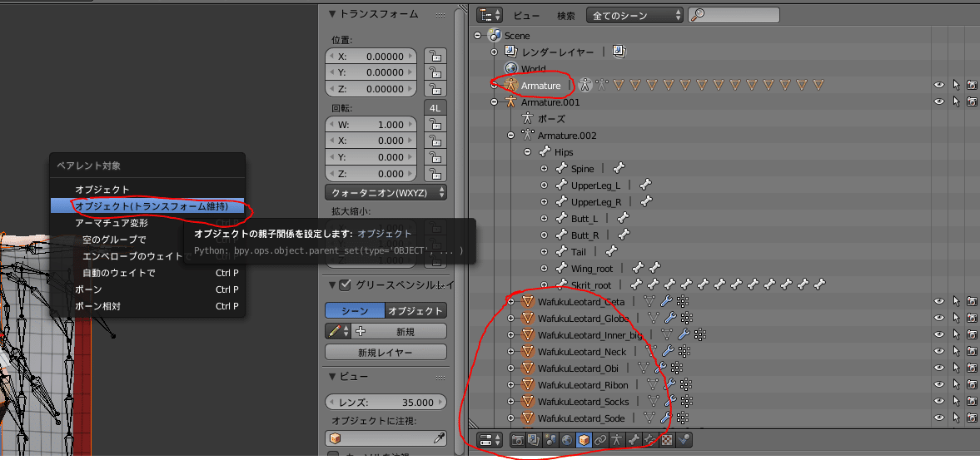The width and height of the screenshot is (980, 460).
Task: Click the child bone icon after UpperLeg_R
Action: click(646, 201)
